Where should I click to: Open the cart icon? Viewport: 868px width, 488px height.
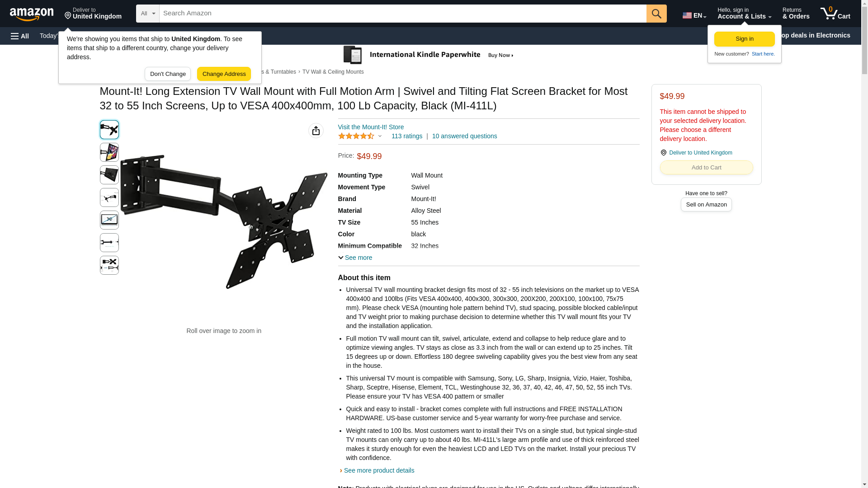(x=835, y=14)
